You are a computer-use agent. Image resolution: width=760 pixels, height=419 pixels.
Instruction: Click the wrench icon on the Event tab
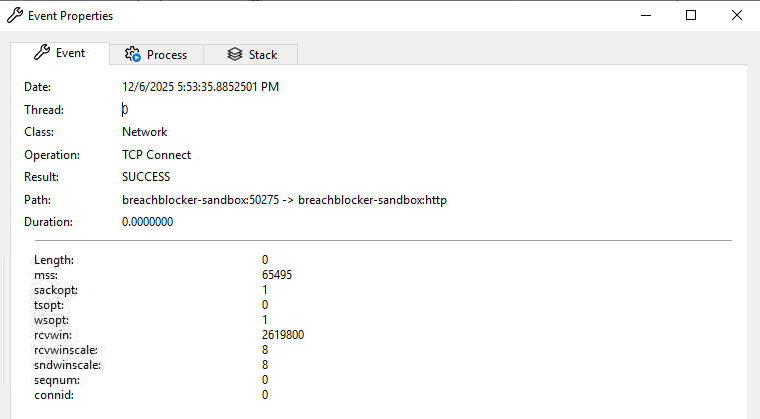41,53
